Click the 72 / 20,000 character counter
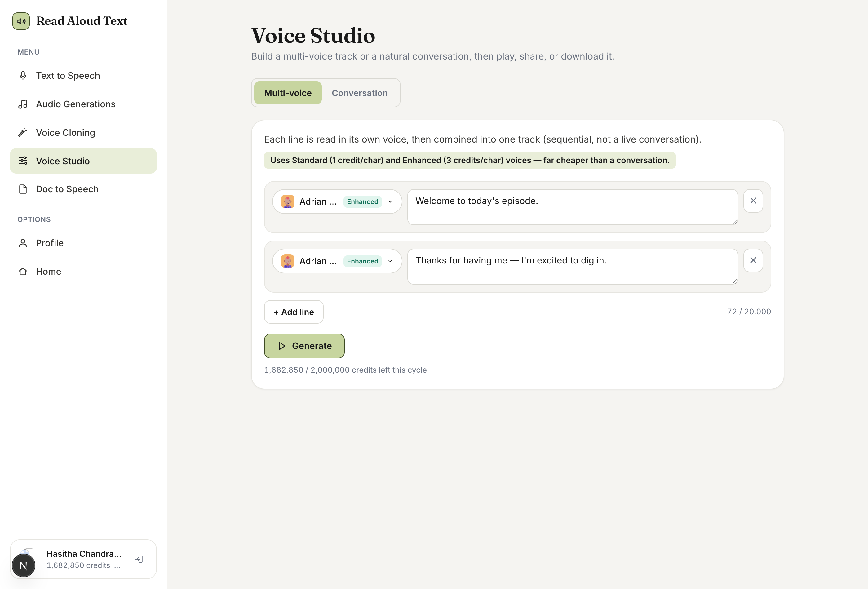Image resolution: width=868 pixels, height=589 pixels. click(749, 311)
